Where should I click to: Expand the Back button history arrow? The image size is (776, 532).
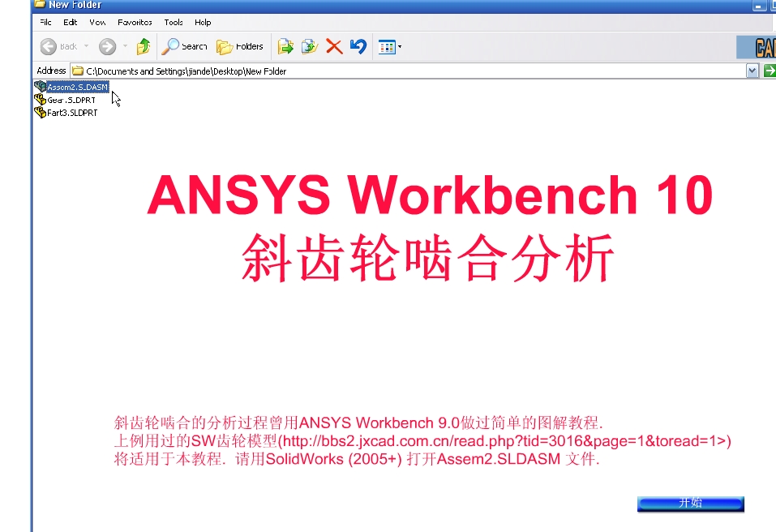point(85,46)
